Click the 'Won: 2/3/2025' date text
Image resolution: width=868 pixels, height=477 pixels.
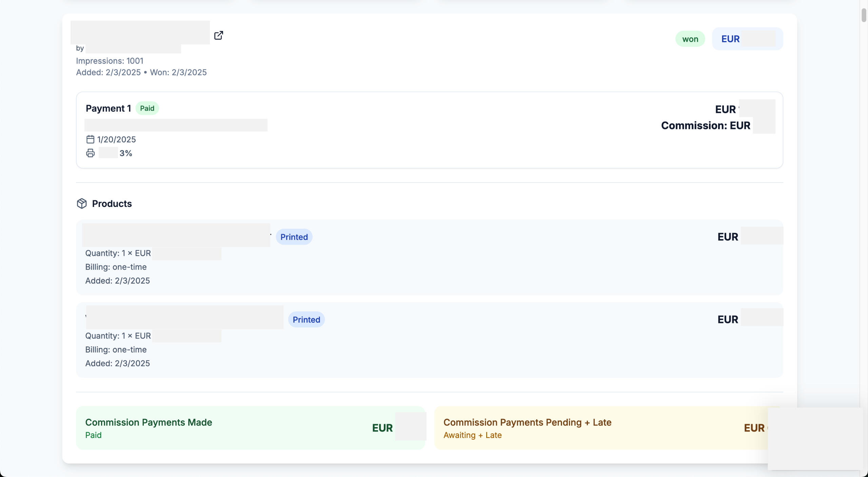[178, 72]
